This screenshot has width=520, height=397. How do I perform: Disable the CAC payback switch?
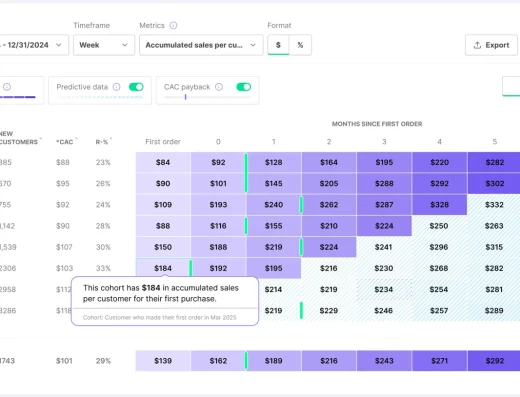(x=244, y=87)
